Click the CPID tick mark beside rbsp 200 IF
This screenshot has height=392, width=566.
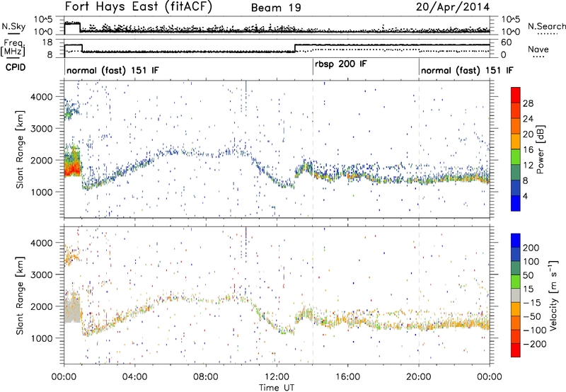point(313,67)
